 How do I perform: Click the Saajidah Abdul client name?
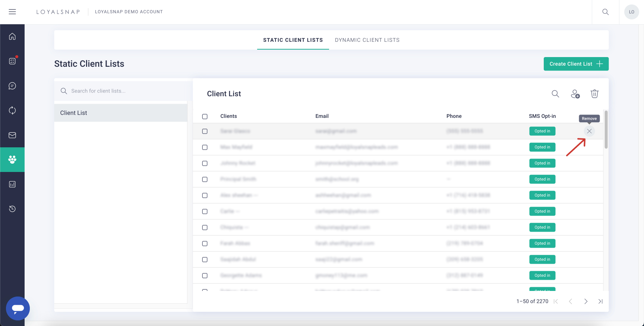[x=238, y=260]
